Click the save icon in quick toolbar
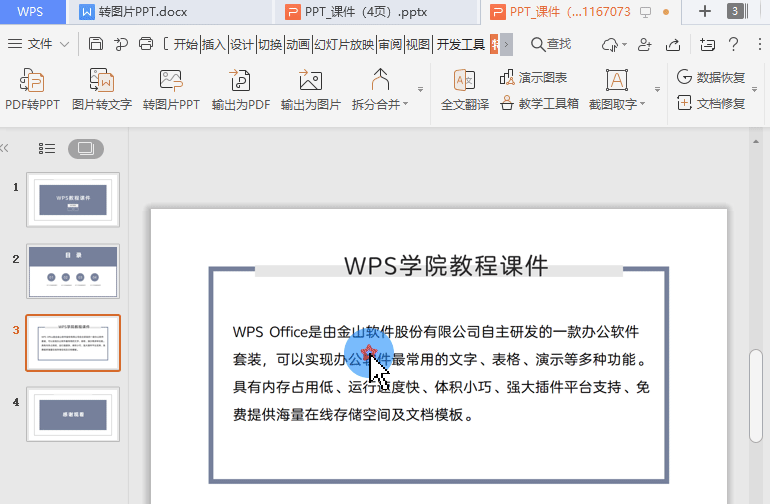770x504 pixels. tap(96, 44)
